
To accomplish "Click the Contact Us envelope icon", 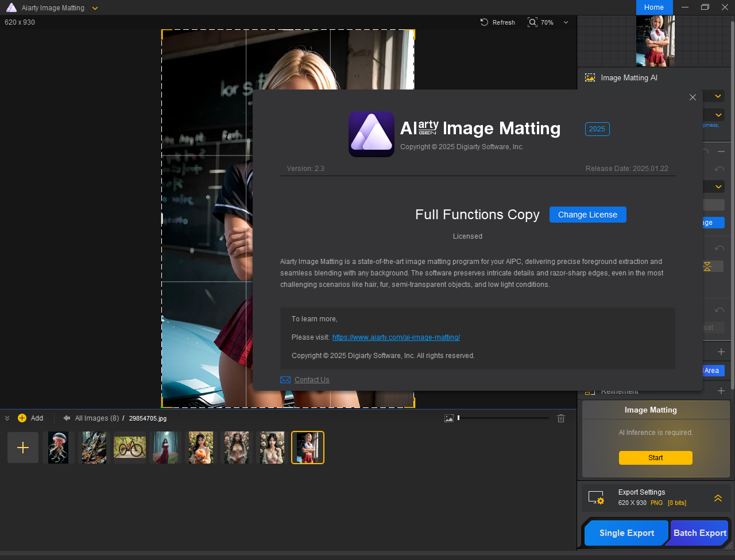I will (x=285, y=380).
